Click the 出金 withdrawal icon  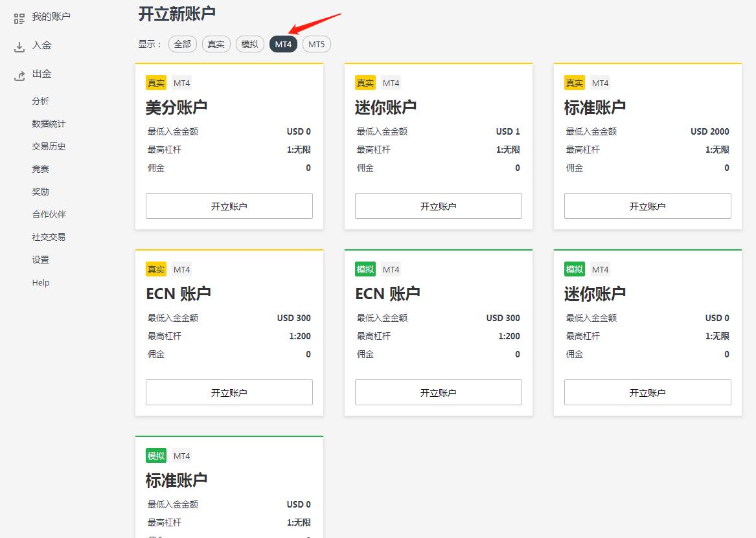19,74
